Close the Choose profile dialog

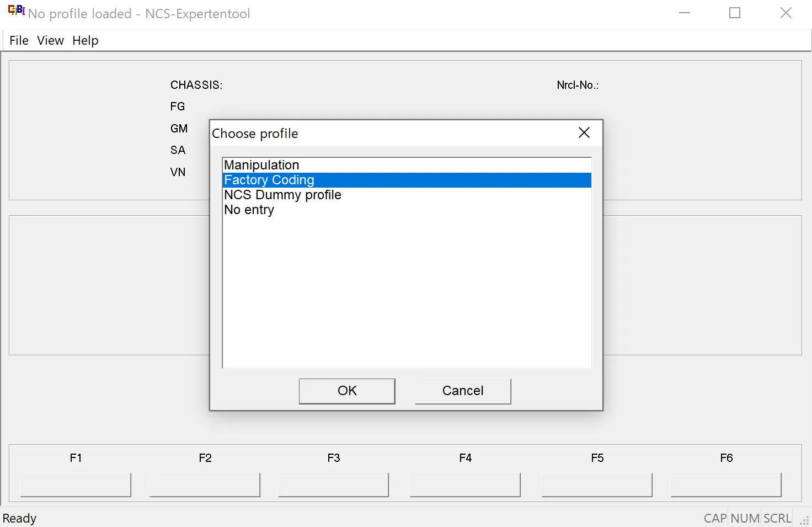tap(584, 132)
